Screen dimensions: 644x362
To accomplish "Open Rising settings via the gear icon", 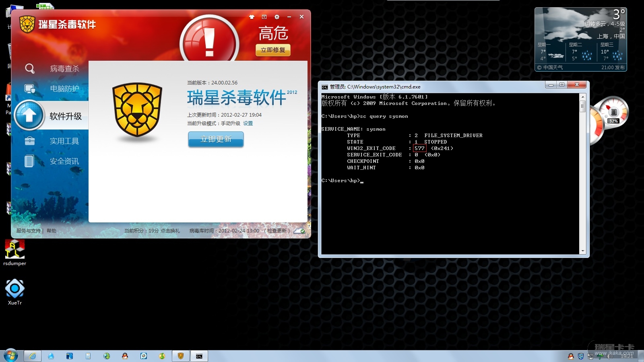I will (277, 17).
